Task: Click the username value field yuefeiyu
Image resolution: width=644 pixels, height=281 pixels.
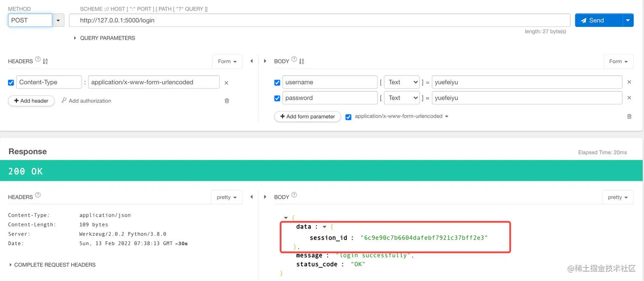Action: click(x=527, y=82)
